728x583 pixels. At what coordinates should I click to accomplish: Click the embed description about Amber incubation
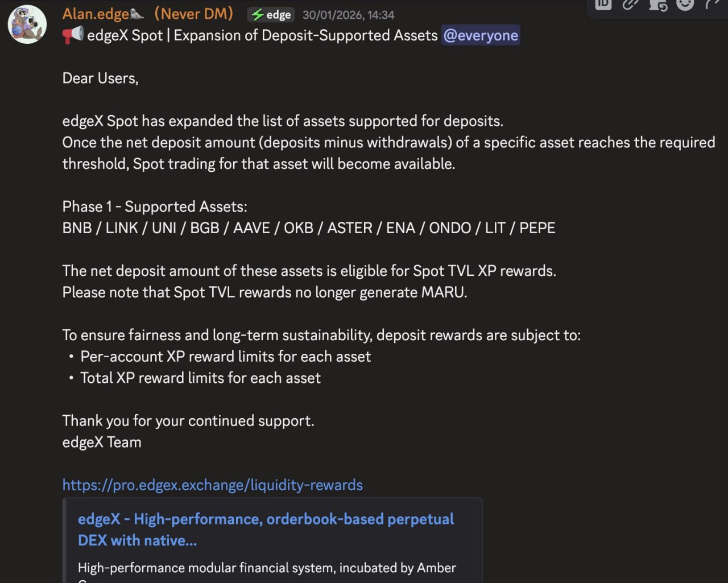(267, 568)
